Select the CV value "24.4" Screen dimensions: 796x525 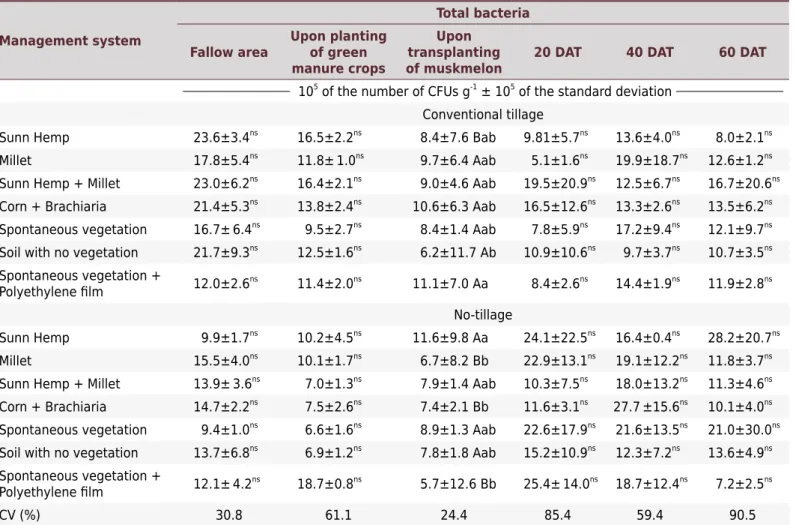tap(453, 515)
